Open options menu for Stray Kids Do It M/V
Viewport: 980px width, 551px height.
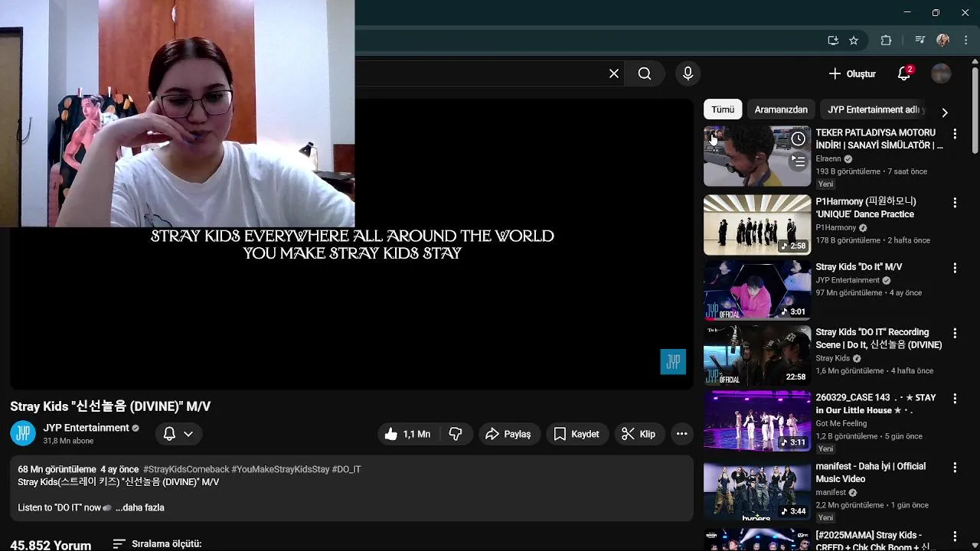tap(955, 268)
